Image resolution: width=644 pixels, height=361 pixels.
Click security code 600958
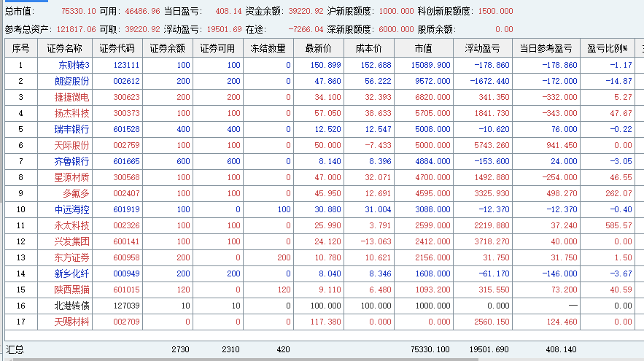tap(126, 257)
